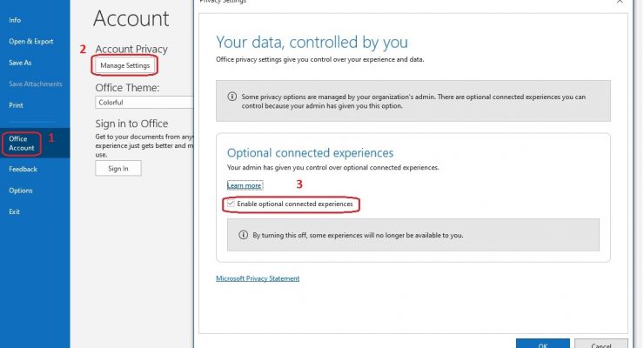Open the Microsoft Privacy Statement link
Image resolution: width=644 pixels, height=348 pixels.
[258, 278]
